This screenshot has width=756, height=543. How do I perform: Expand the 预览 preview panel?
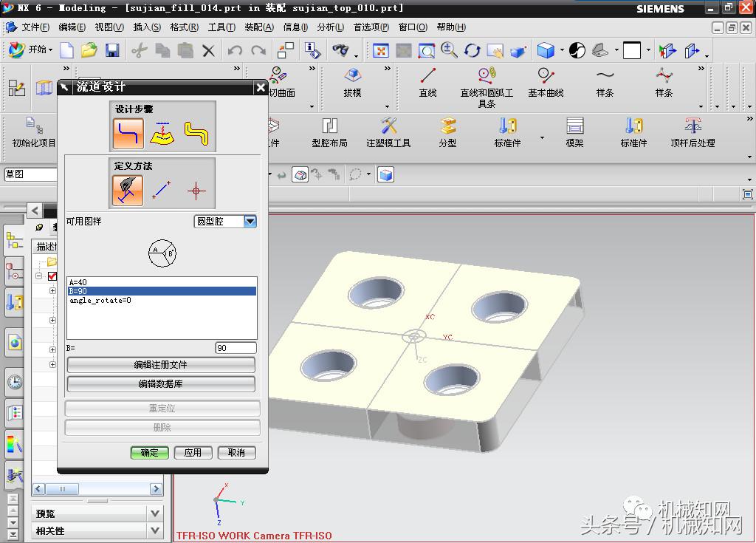[x=154, y=513]
